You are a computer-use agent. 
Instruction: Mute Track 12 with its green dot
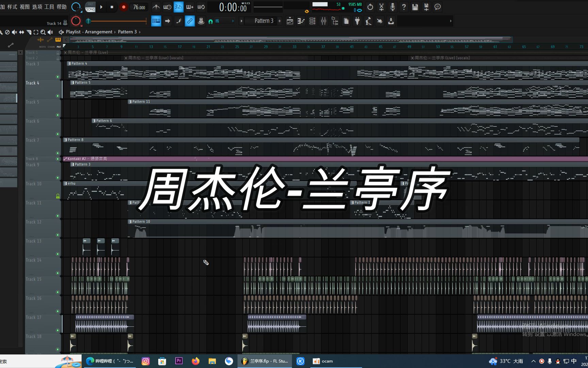coord(58,235)
